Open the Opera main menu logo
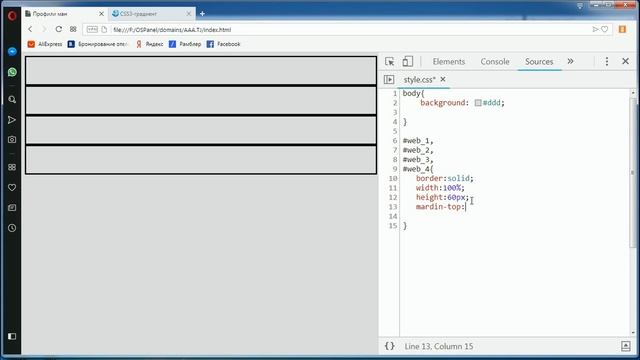Image resolution: width=640 pixels, height=360 pixels. [12, 16]
